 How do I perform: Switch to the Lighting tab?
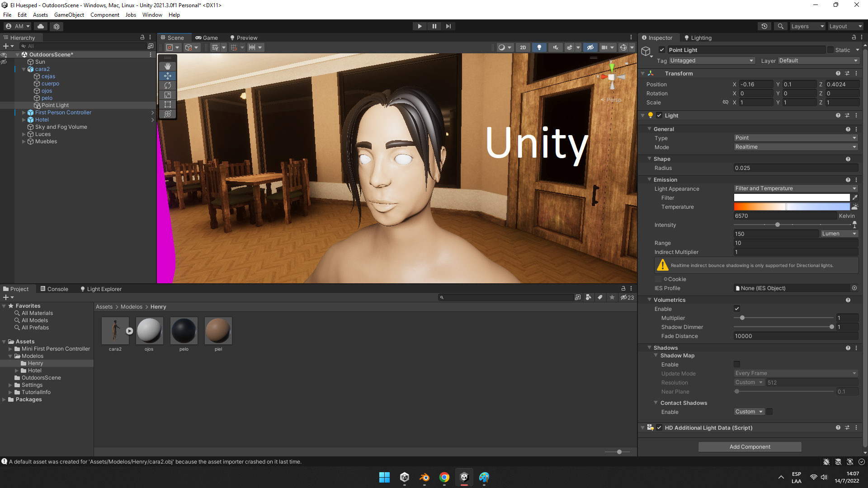pyautogui.click(x=698, y=38)
